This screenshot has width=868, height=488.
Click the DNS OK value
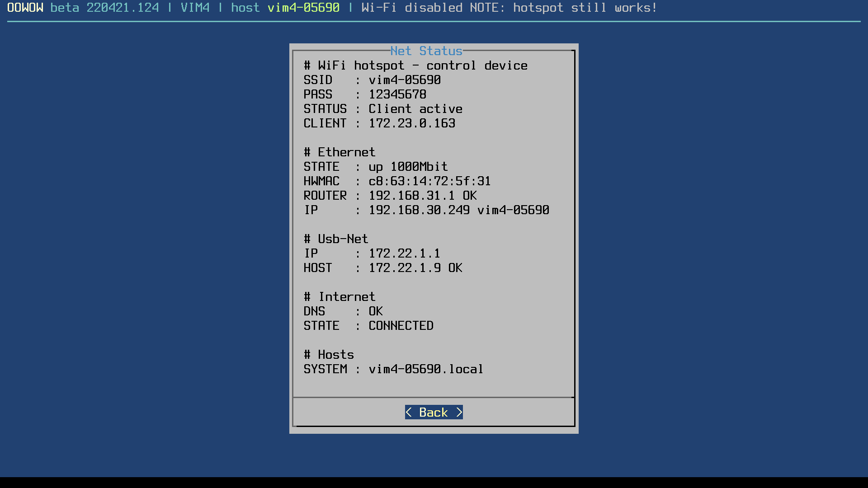coord(376,311)
